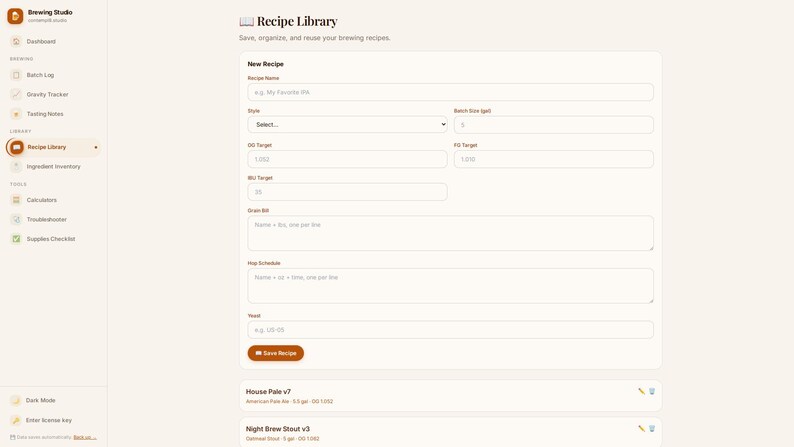Screen dimensions: 794x447
Task: Click the Supplies Checklist checkmark icon
Action: click(16, 239)
